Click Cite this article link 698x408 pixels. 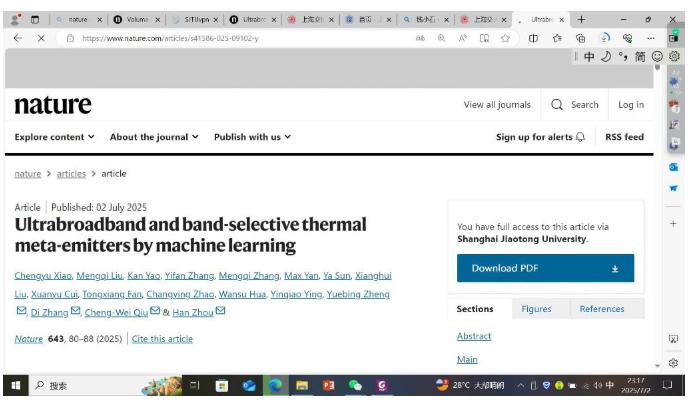[x=162, y=339]
